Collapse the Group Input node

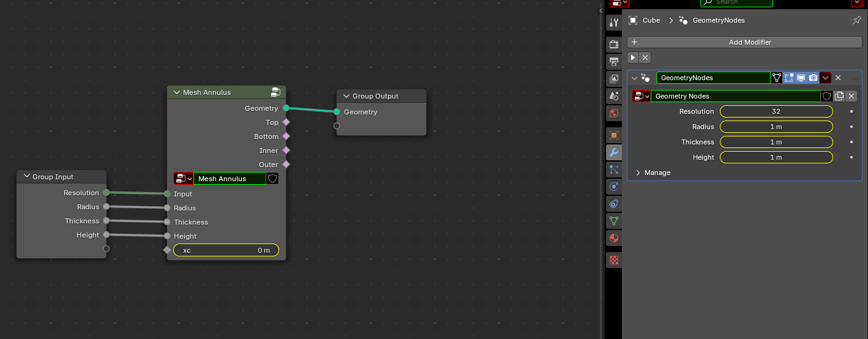point(26,177)
